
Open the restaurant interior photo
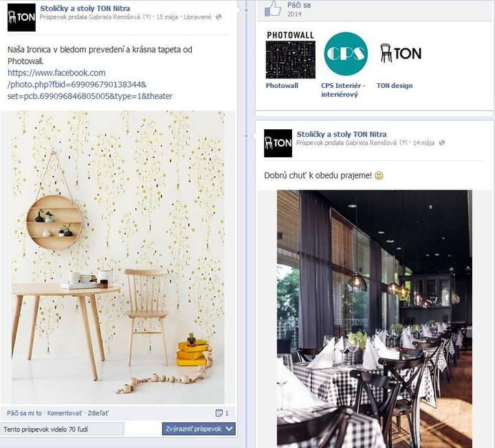point(375,319)
